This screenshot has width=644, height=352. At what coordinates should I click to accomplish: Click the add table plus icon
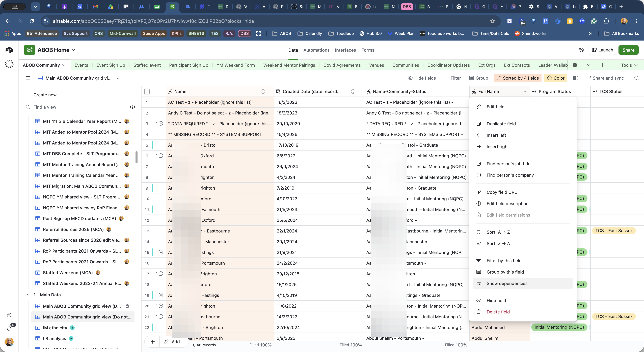tap(603, 65)
